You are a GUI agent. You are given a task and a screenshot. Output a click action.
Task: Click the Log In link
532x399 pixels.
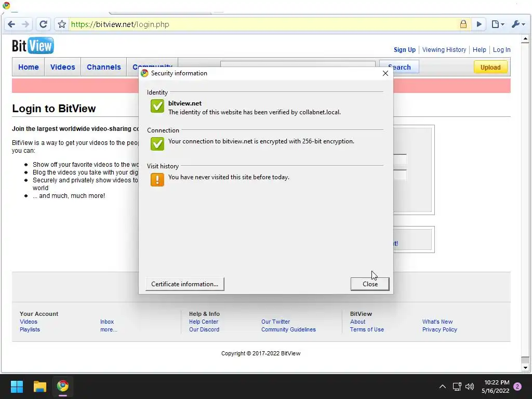point(501,50)
